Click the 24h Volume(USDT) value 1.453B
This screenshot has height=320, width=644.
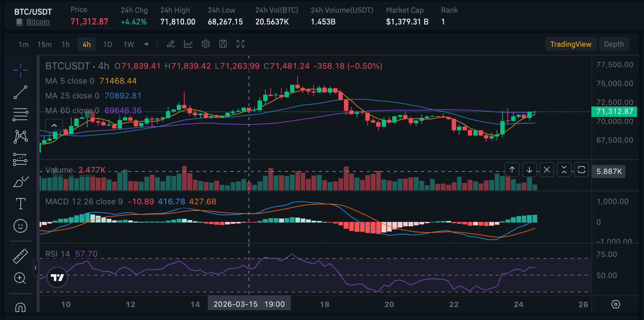point(323,22)
